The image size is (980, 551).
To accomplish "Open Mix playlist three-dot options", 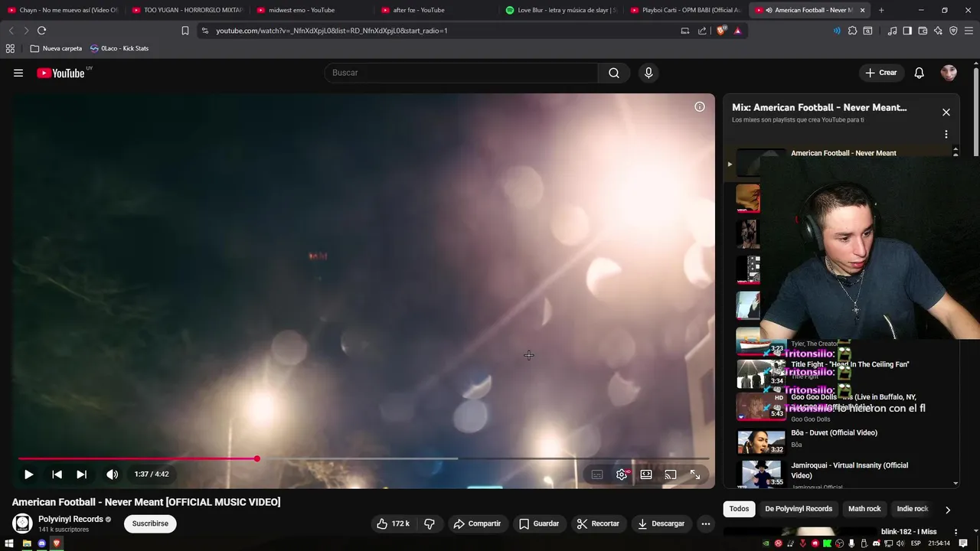I will 946,134.
